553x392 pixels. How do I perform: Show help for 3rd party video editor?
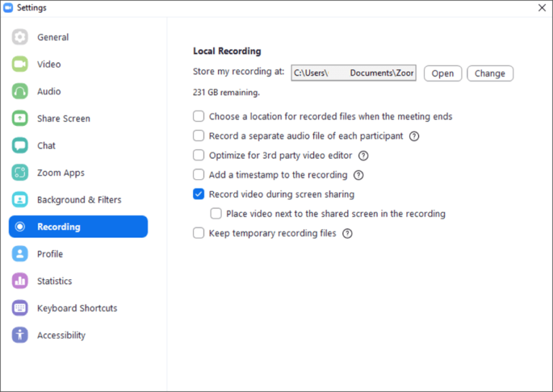(363, 155)
